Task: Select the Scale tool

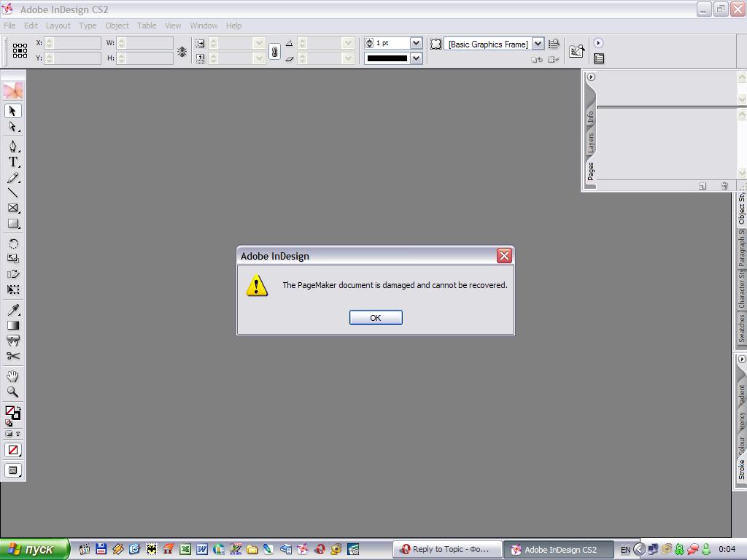Action: point(13,259)
